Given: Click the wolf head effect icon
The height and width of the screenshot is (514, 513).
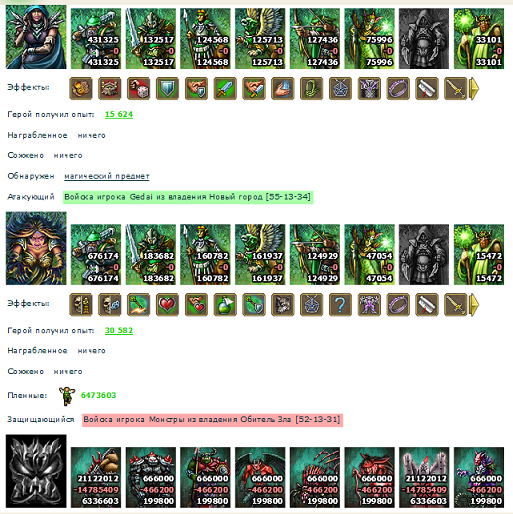Looking at the screenshot, I should pos(283,304).
